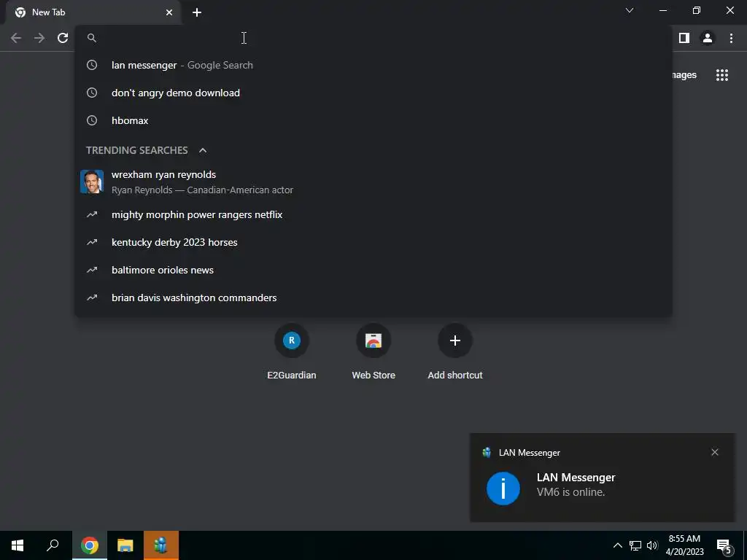
Task: Click the Chrome taskbar icon
Action: click(90, 545)
